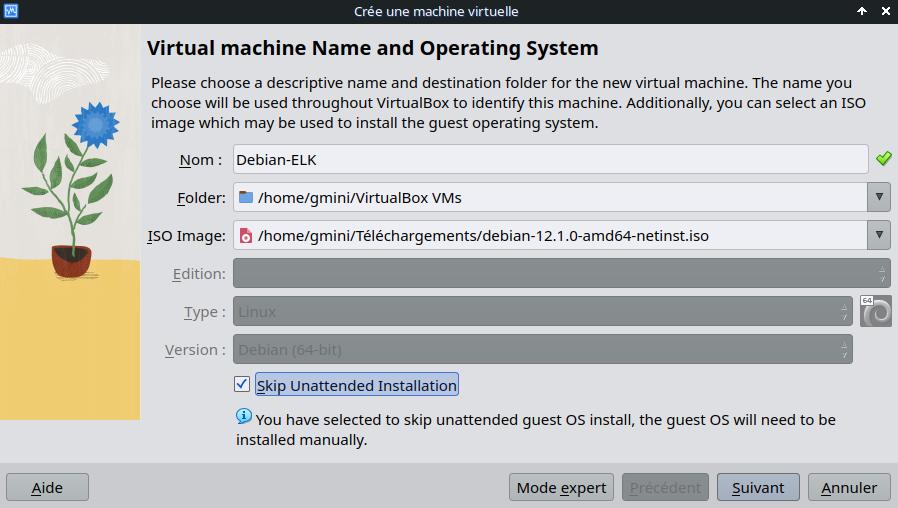Click the green checkmark beside the name field

click(x=884, y=159)
